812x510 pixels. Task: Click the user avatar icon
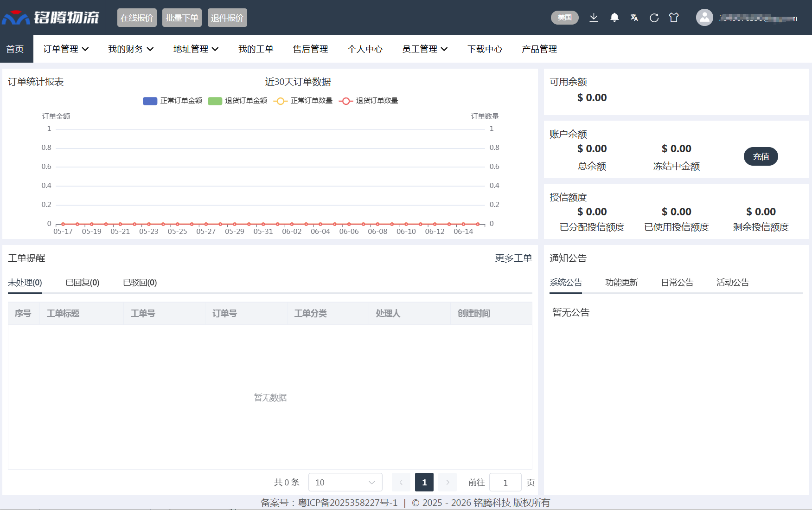click(x=704, y=18)
